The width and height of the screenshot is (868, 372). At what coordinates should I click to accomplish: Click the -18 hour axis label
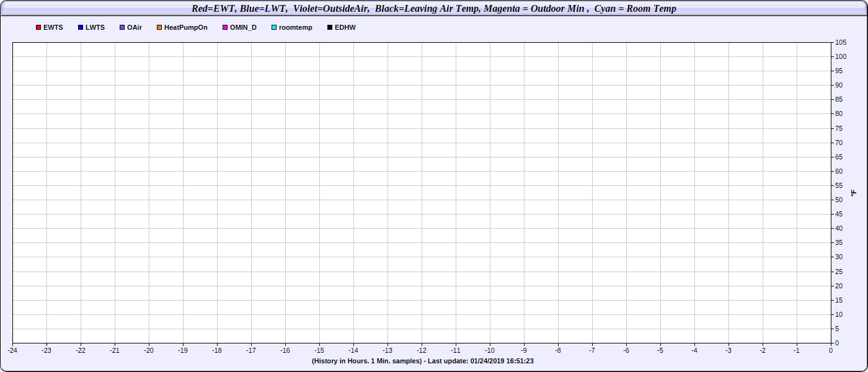(217, 350)
